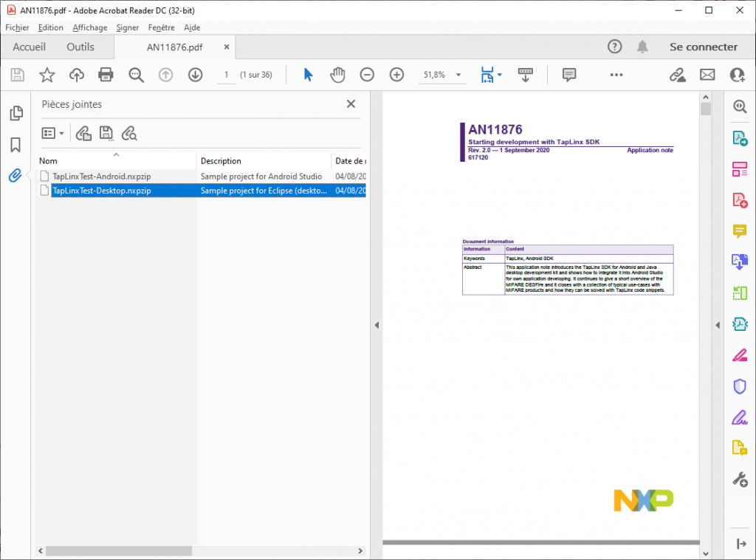Open the Fenêtre menu
This screenshot has width=756, height=560.
162,27
